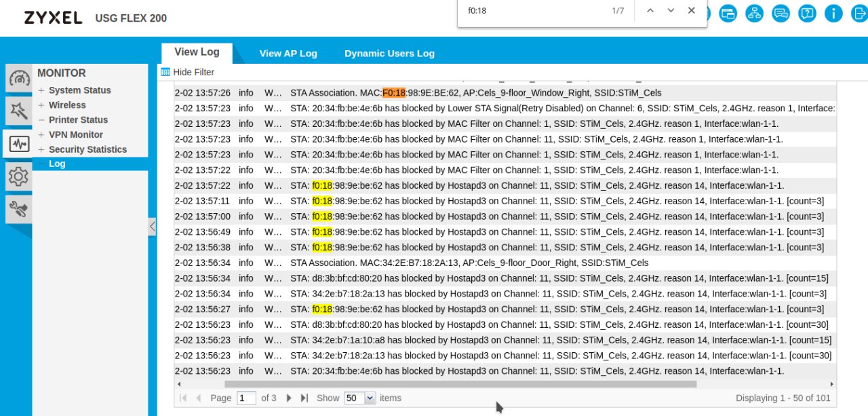Switch to the Dynamic Users Log tab

389,53
